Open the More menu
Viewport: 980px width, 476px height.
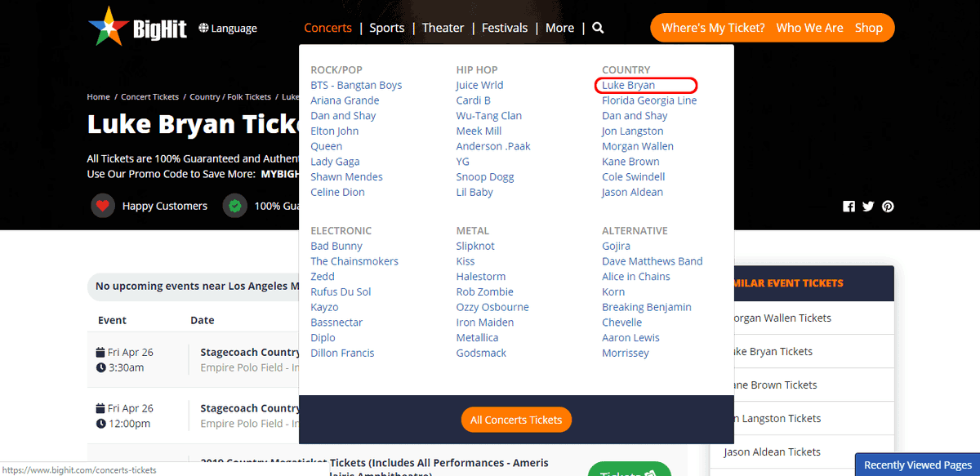pos(559,28)
